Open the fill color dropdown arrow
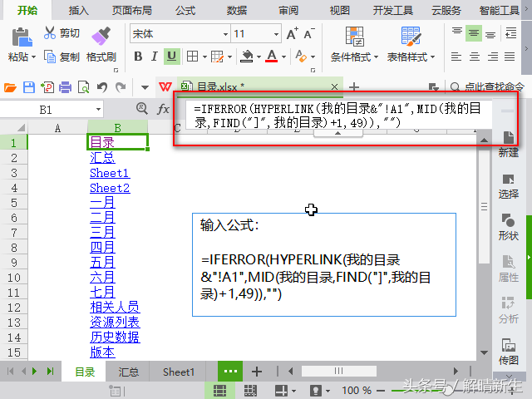 pos(259,57)
